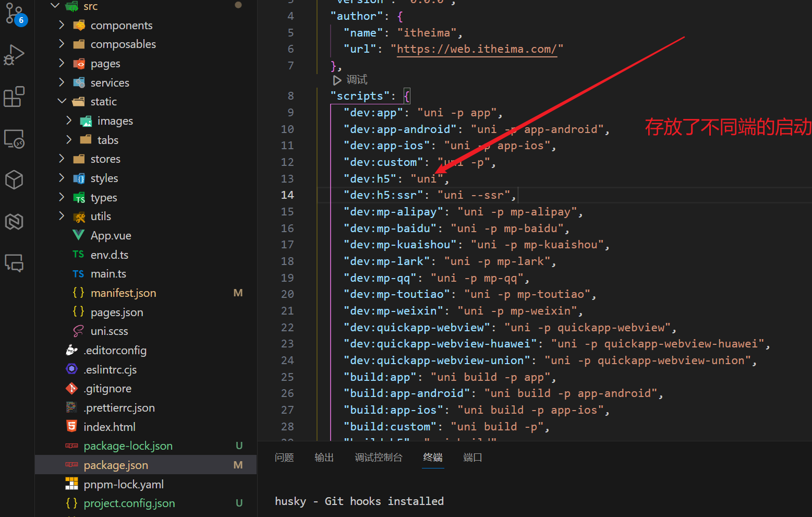Click the opening brace after "scripts"

pyautogui.click(x=407, y=96)
